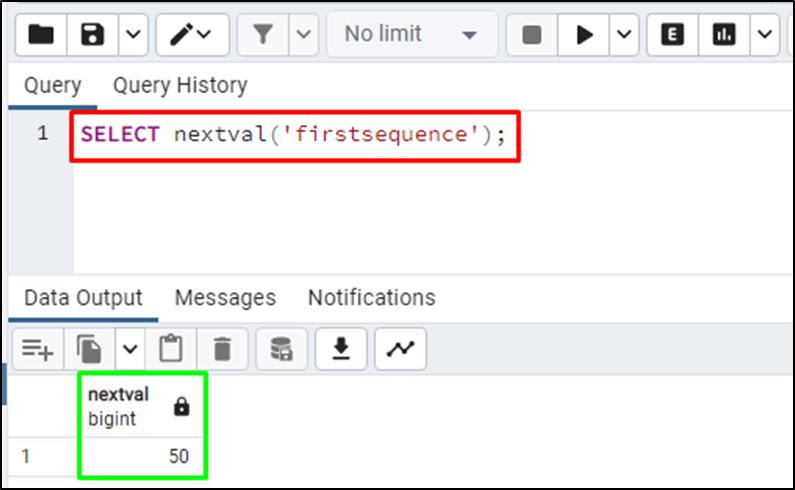Expand the Save File dropdown arrow
This screenshot has width=795, height=490.
(134, 35)
